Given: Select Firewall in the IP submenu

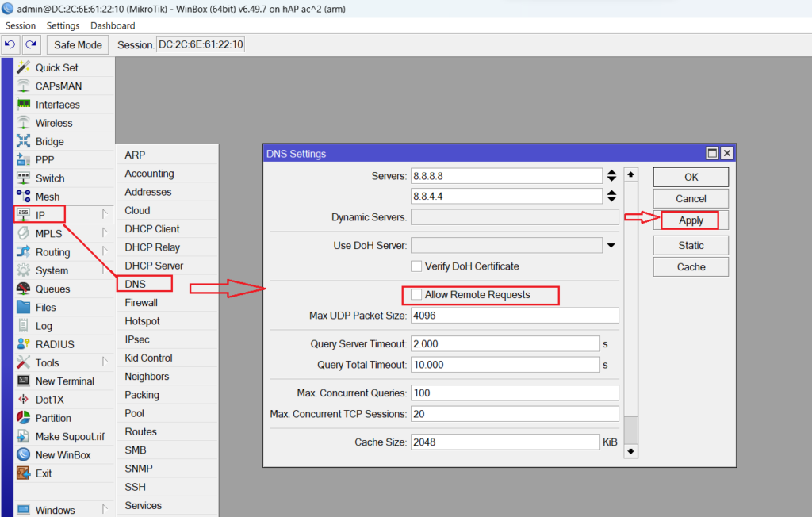Looking at the screenshot, I should [x=141, y=302].
